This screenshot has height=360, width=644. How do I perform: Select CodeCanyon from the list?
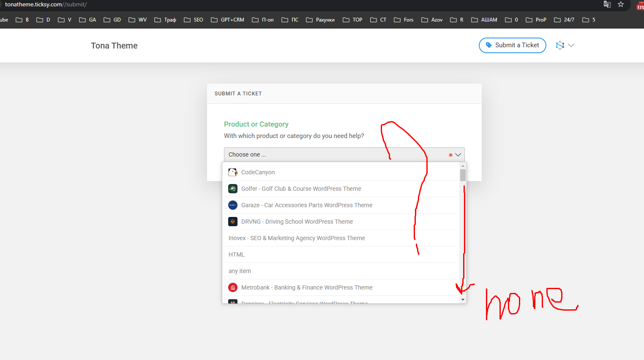340,172
